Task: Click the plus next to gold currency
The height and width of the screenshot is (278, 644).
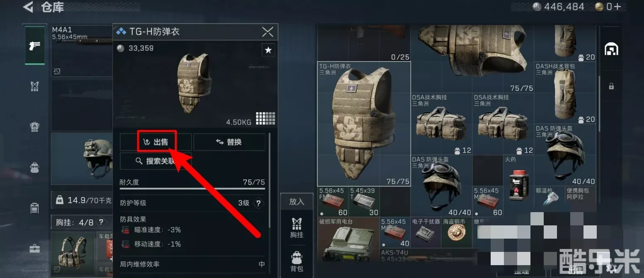Action: click(617, 7)
